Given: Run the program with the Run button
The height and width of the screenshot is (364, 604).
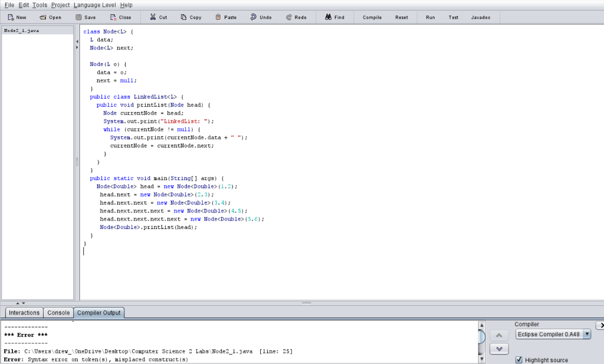Looking at the screenshot, I should [x=430, y=17].
